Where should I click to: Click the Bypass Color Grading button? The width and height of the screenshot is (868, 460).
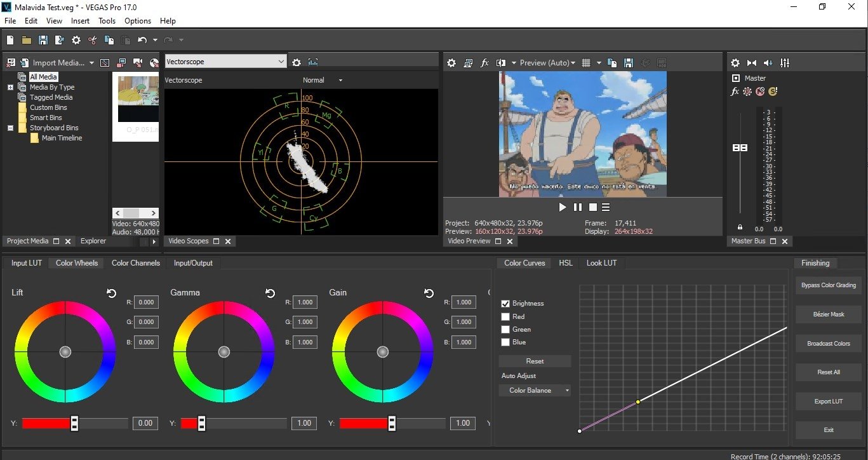pyautogui.click(x=828, y=285)
